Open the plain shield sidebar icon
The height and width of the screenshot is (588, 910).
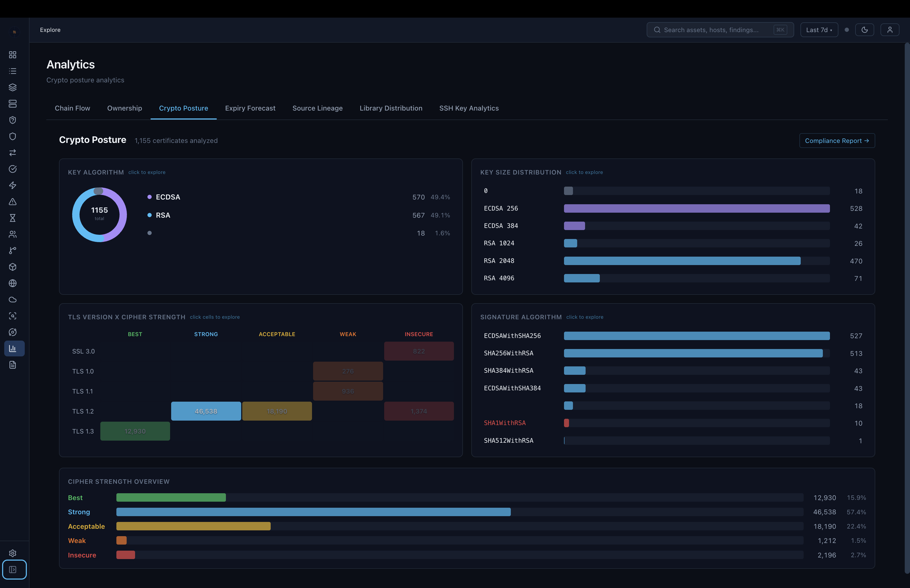click(x=13, y=136)
